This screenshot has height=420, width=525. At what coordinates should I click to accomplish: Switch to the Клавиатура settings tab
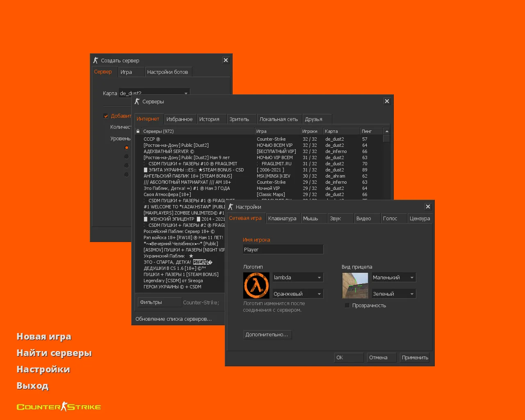tap(283, 218)
